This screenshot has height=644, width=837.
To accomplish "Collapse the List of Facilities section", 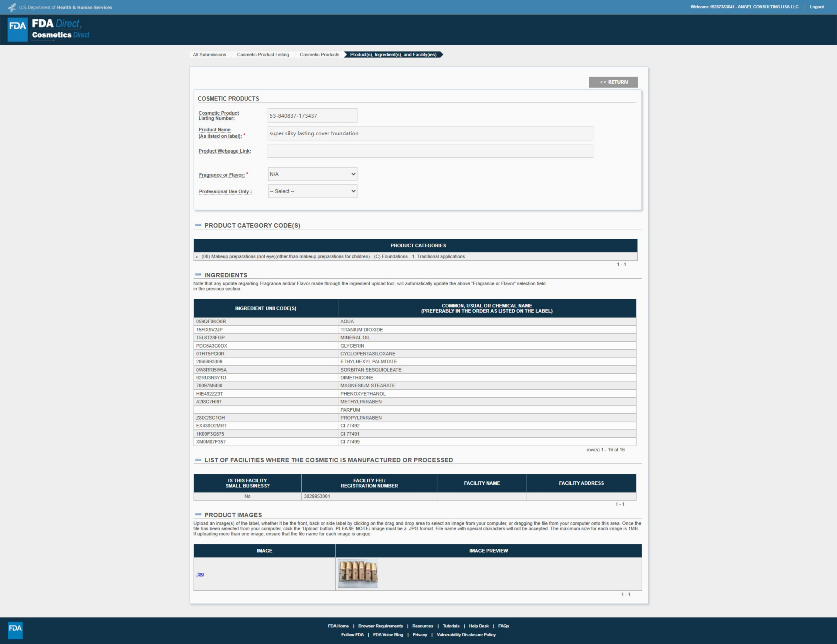I will 198,460.
